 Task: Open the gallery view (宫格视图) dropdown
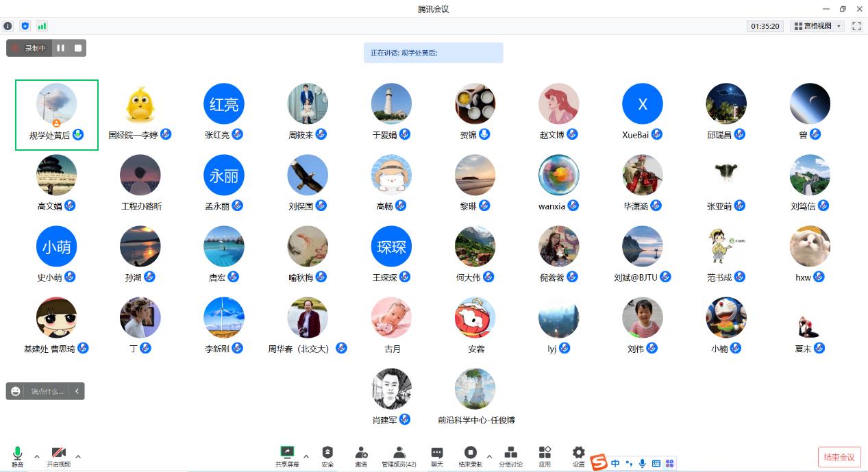(817, 26)
